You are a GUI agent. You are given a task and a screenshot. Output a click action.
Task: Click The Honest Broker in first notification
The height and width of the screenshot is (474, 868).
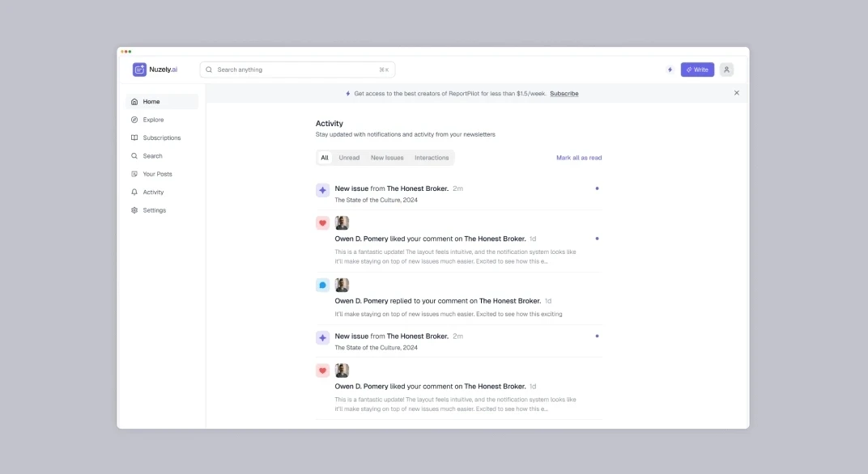[x=417, y=188]
